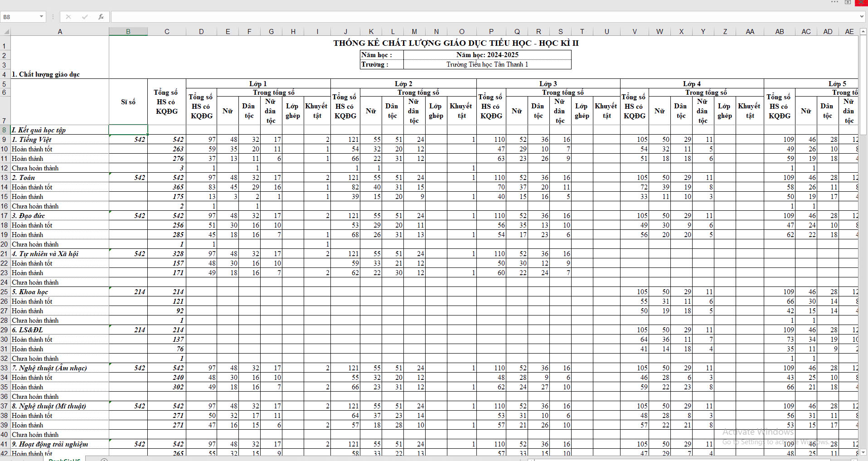Click the 'Trường :' label cell
This screenshot has width=868, height=461.
point(382,64)
